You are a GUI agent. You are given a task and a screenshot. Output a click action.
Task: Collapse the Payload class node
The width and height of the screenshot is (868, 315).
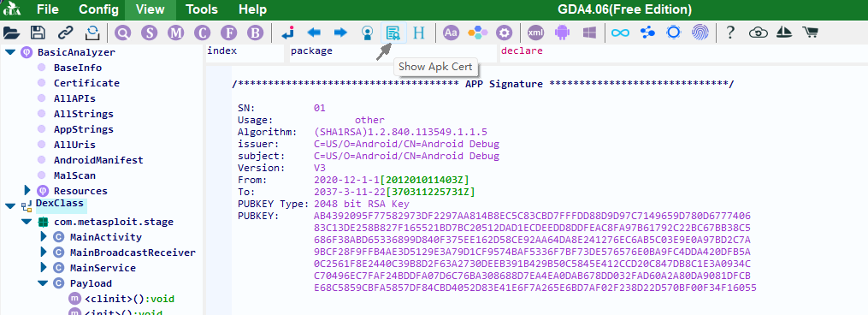pyautogui.click(x=43, y=283)
